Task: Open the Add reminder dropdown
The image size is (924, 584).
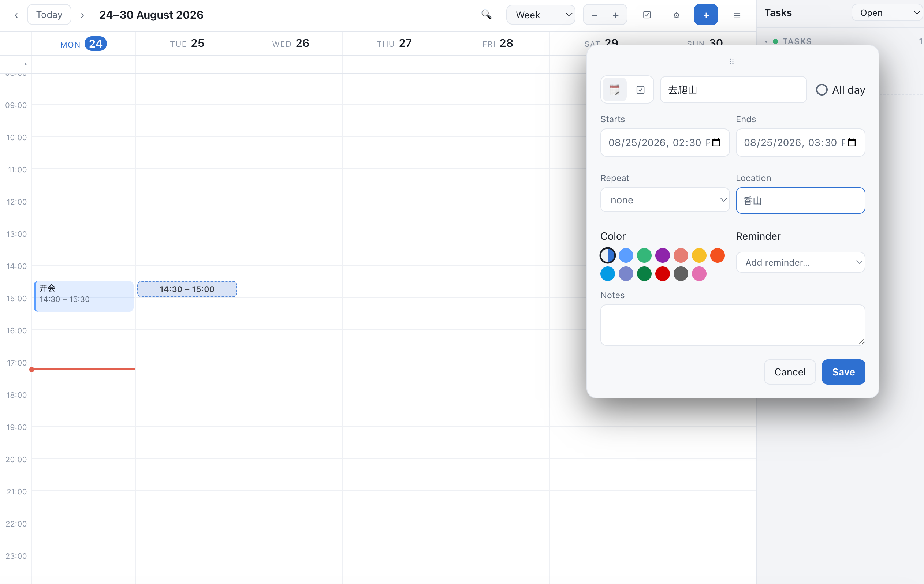Action: (x=800, y=262)
